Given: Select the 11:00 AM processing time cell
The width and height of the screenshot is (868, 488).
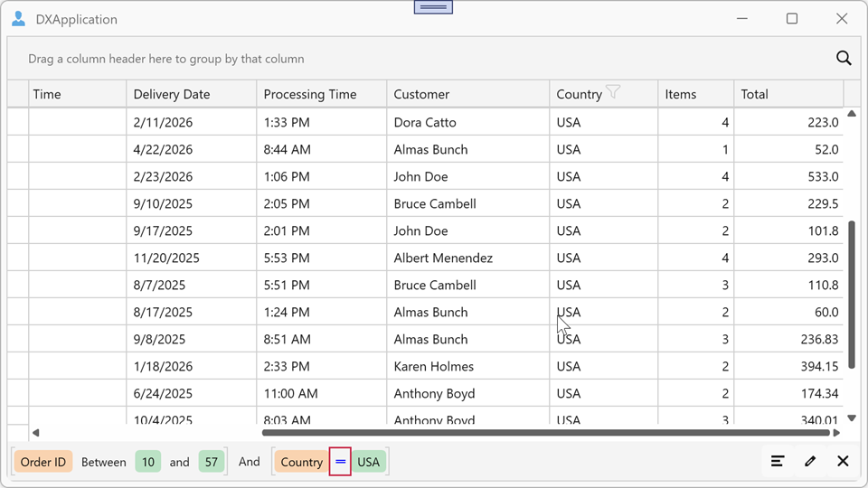Looking at the screenshot, I should click(x=322, y=393).
